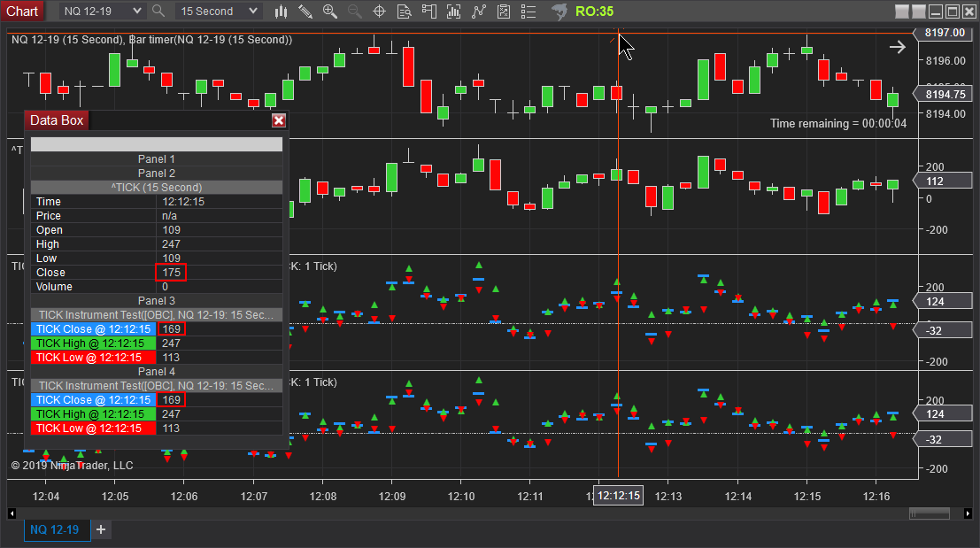Open the Strategies icon on toolbar
Image resolution: width=980 pixels, height=548 pixels.
pyautogui.click(x=480, y=12)
